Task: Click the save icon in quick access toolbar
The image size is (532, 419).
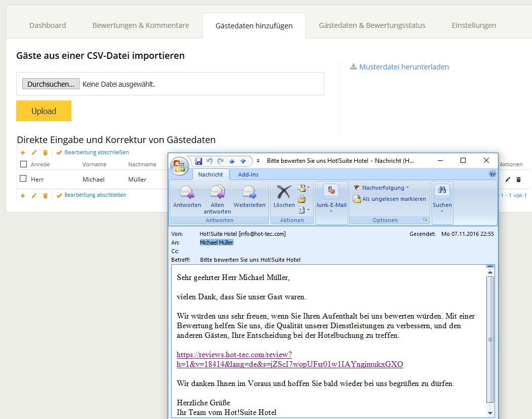Action: click(199, 161)
